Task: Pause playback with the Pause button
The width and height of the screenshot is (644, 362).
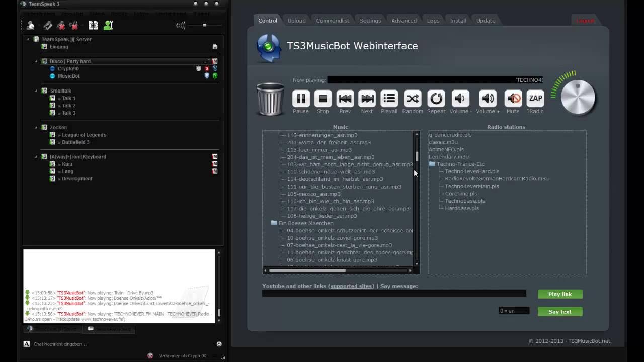Action: click(301, 99)
